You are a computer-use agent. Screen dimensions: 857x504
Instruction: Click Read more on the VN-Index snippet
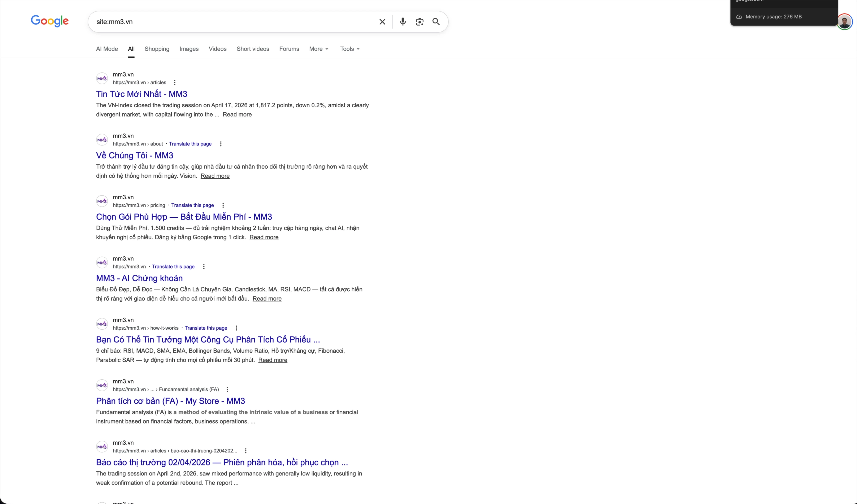tap(237, 114)
